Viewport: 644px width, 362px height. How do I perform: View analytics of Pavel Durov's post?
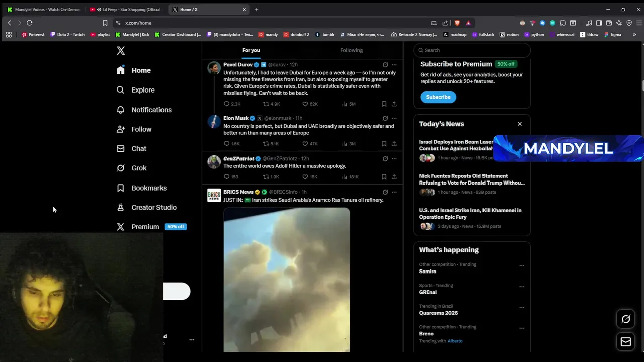pos(349,104)
